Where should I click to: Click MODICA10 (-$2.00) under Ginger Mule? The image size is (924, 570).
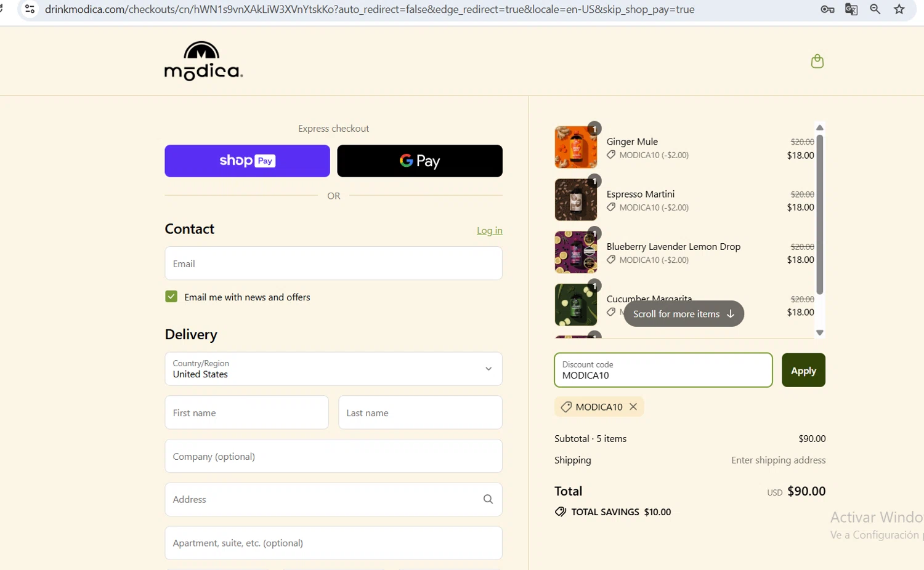click(x=654, y=155)
